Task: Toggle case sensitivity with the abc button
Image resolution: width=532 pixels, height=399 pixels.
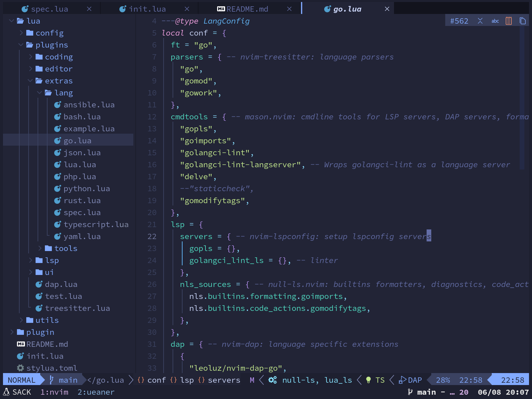Action: pyautogui.click(x=495, y=21)
